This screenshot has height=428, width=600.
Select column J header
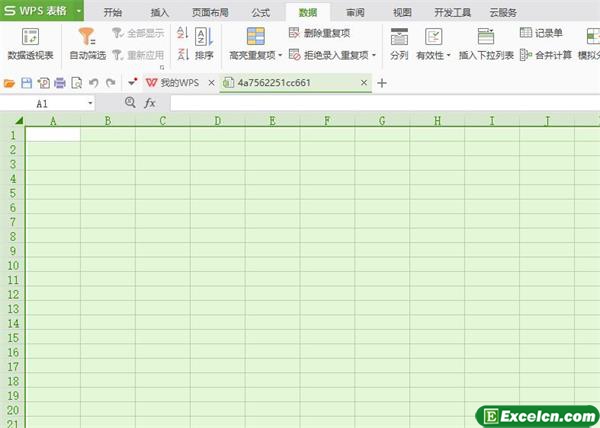(x=547, y=121)
